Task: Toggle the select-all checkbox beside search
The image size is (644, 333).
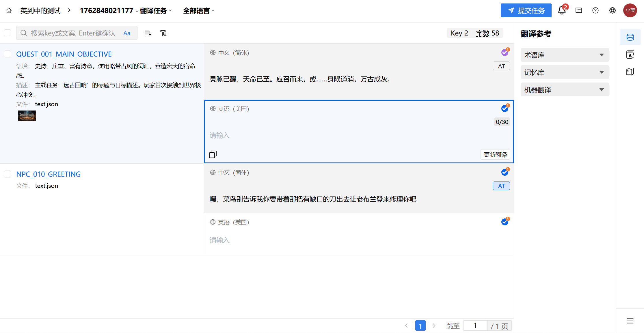Action: pyautogui.click(x=8, y=33)
